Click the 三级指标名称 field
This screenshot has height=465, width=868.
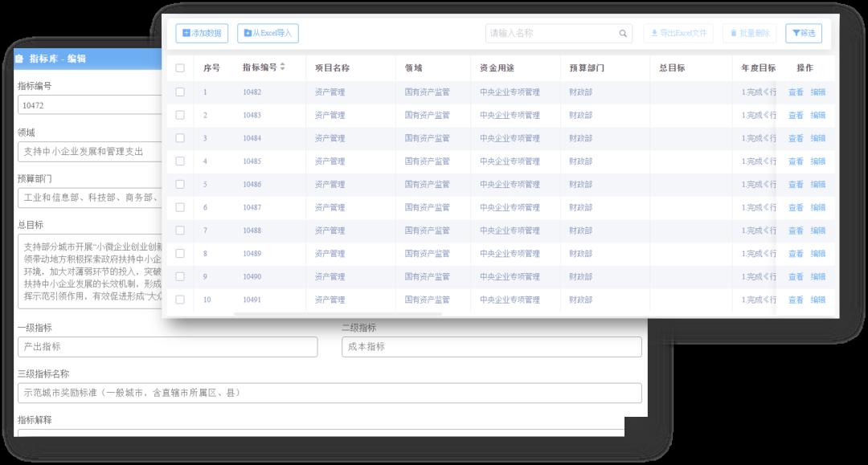pyautogui.click(x=330, y=393)
